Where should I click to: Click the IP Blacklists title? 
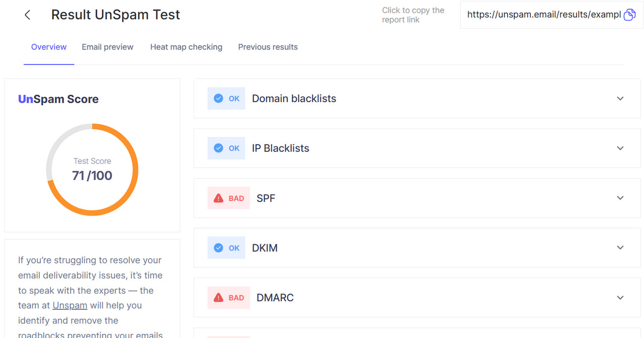281,148
